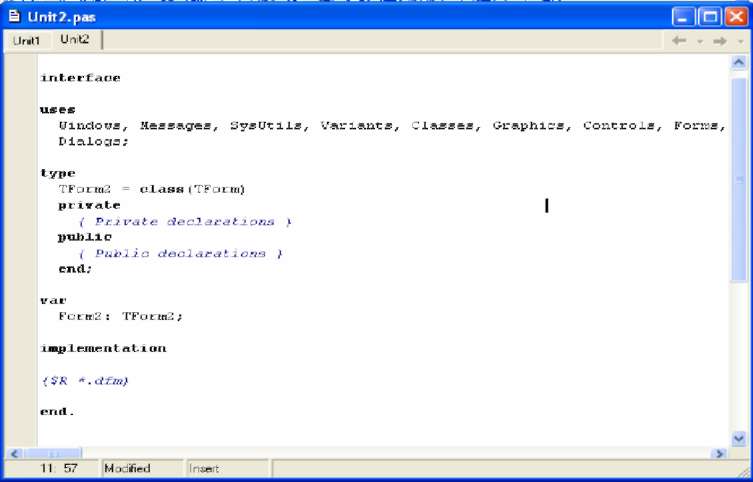Click 'Classes' in the uses clause
The height and width of the screenshot is (482, 753).
click(442, 126)
